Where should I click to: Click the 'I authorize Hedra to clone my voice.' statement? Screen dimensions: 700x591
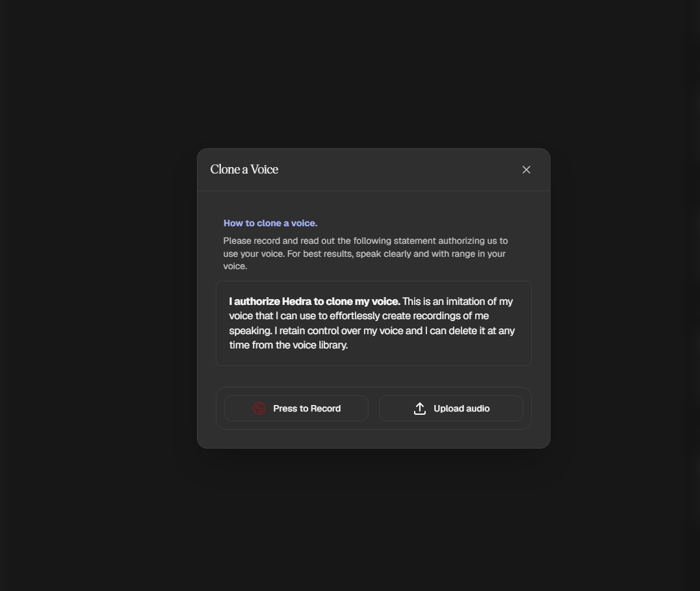click(x=315, y=302)
